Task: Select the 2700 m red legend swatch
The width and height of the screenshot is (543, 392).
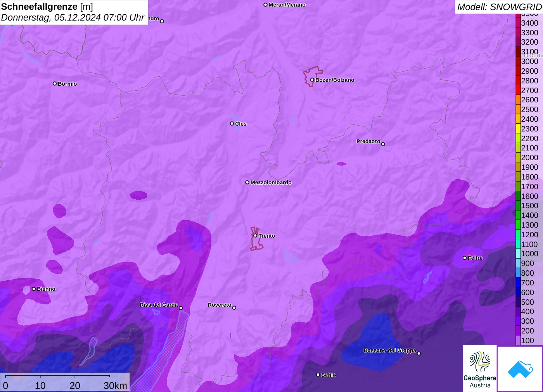Action: (x=518, y=90)
